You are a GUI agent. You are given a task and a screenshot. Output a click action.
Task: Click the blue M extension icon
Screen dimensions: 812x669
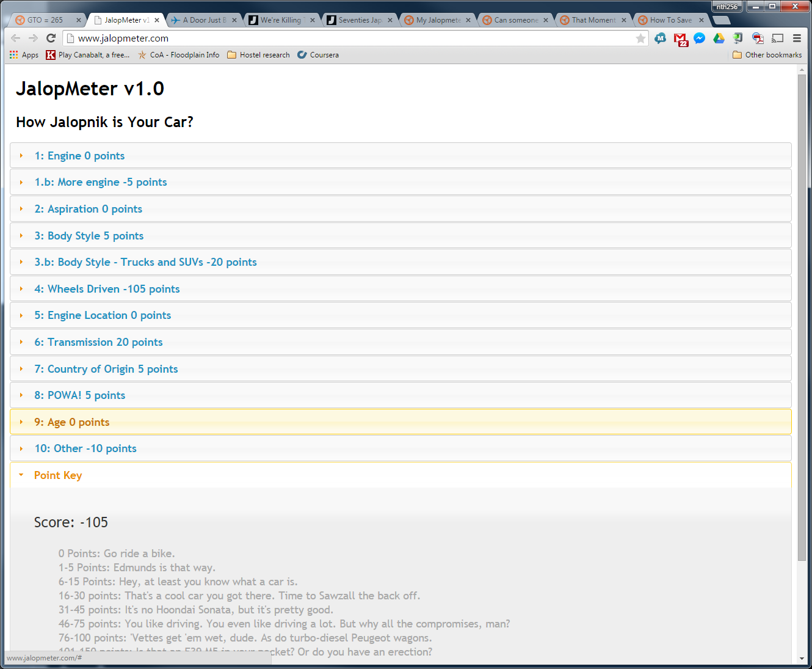click(661, 38)
